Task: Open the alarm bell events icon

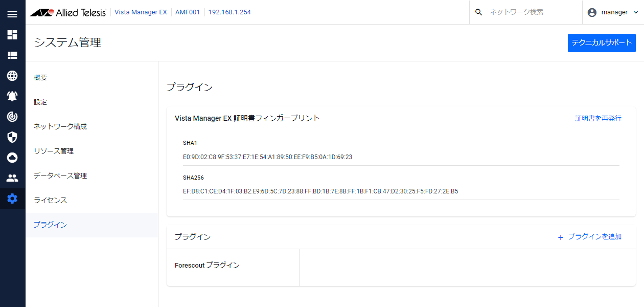Action: [12, 96]
